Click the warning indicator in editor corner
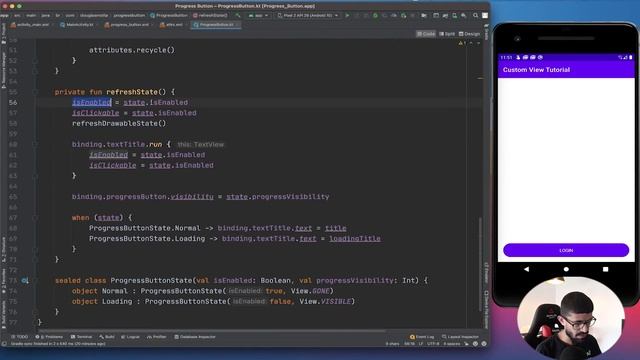The width and height of the screenshot is (640, 360). 462,43
